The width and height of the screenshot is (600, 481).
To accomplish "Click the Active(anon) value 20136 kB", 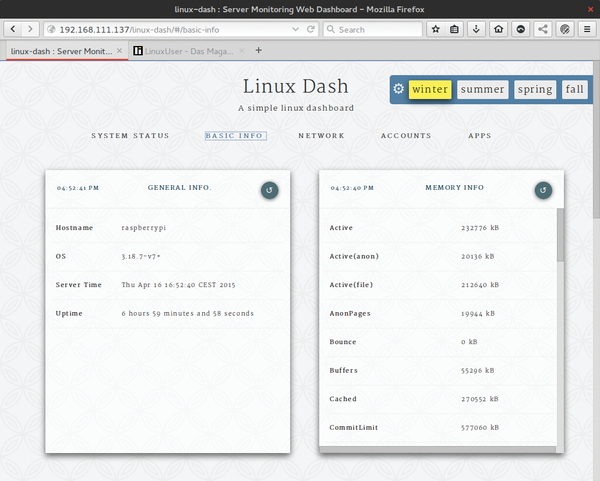I will [x=478, y=256].
